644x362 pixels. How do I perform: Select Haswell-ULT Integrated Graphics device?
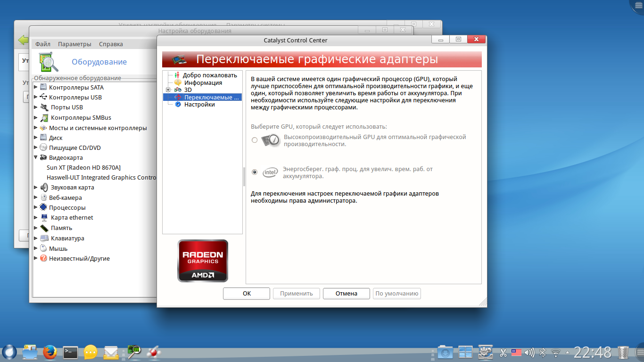(101, 178)
